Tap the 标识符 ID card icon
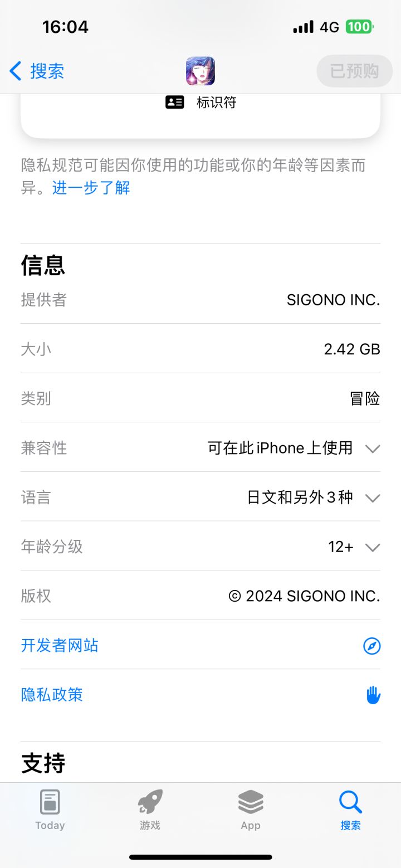This screenshot has height=868, width=401. (175, 102)
